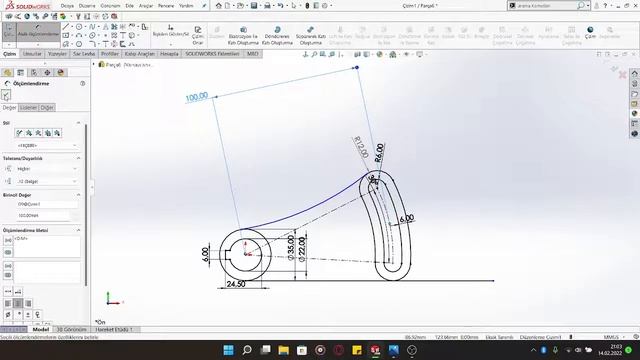Collapse the Birincil Değer section
The width and height of the screenshot is (640, 360).
tap(78, 195)
